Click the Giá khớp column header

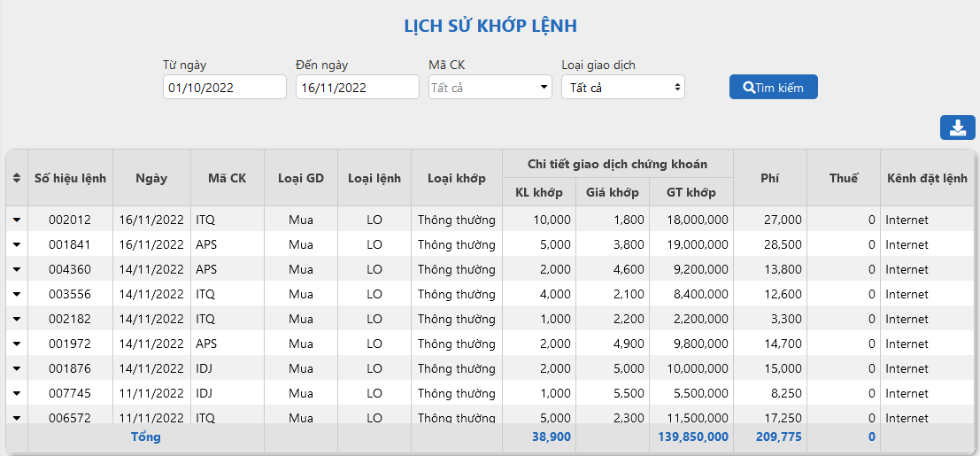[x=613, y=192]
